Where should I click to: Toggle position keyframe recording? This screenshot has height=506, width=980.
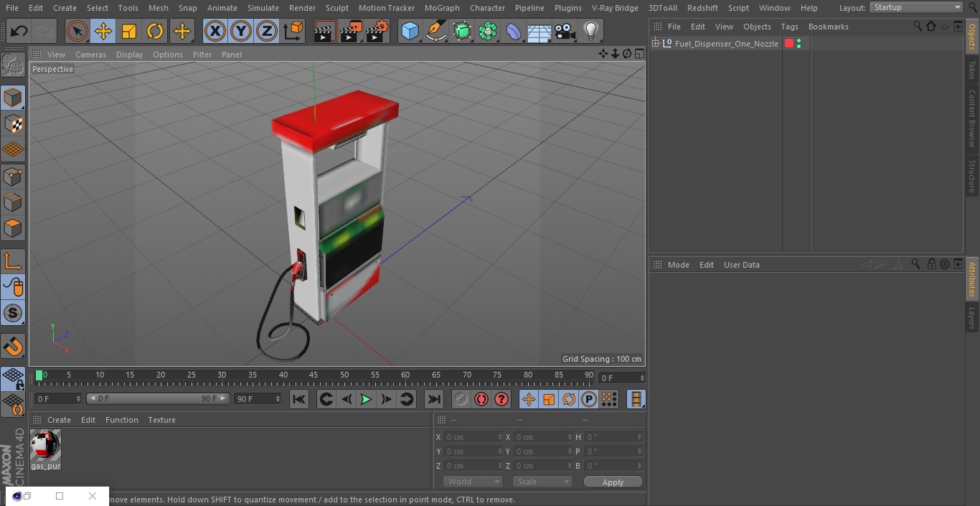coord(529,399)
